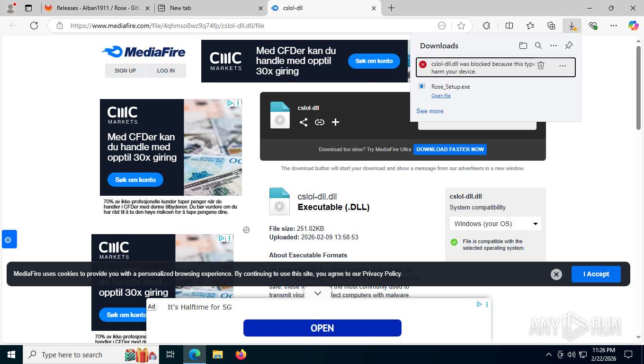Pin the Downloads panel
644x364 pixels.
tap(569, 45)
